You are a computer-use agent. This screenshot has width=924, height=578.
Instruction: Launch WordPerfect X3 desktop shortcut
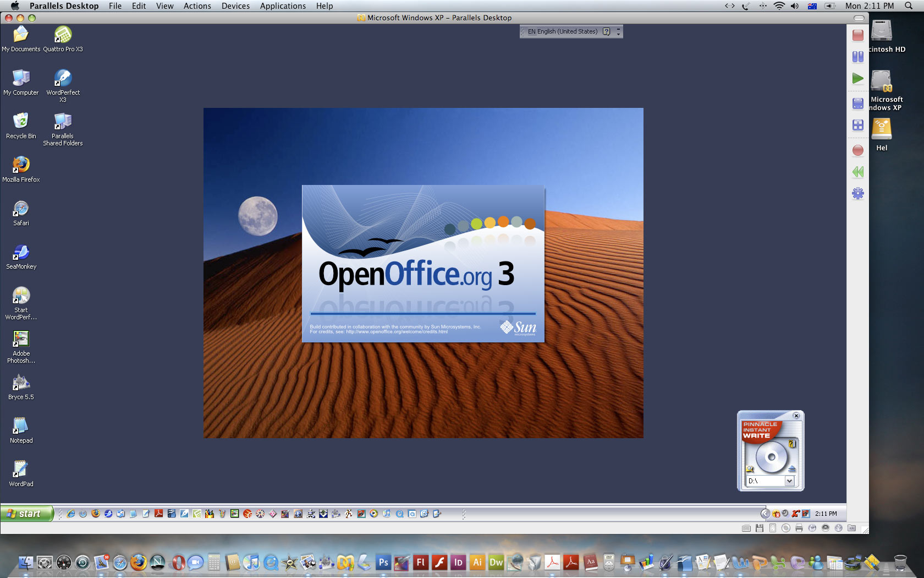pos(63,85)
